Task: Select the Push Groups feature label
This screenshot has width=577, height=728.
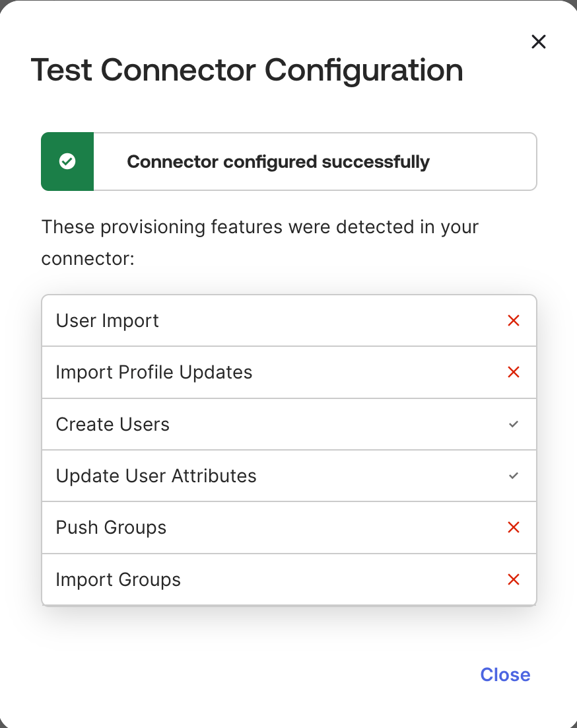Action: pyautogui.click(x=111, y=528)
